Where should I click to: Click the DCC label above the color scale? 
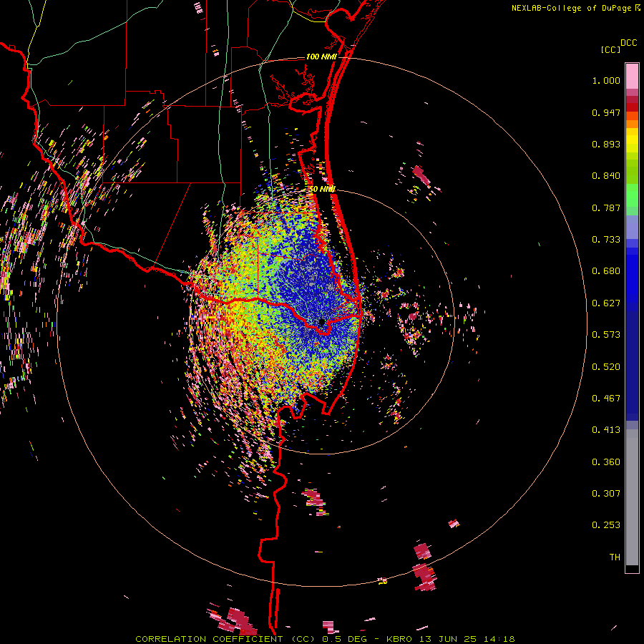pos(629,43)
